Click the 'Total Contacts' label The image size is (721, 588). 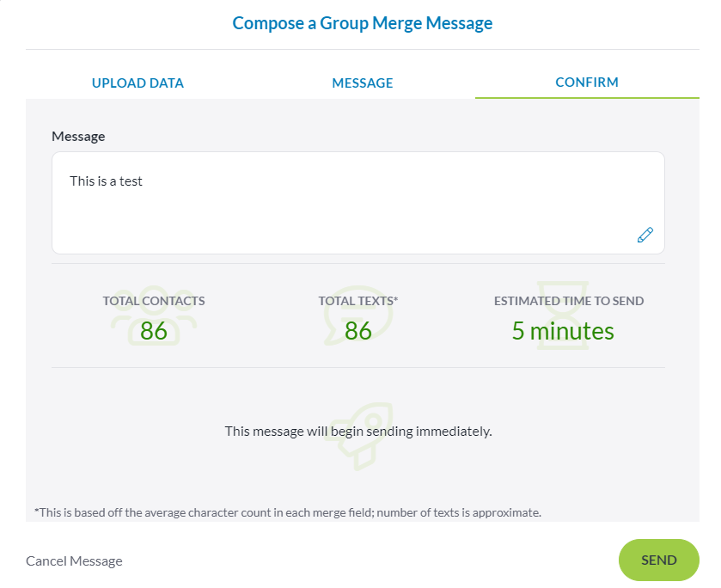(x=154, y=301)
